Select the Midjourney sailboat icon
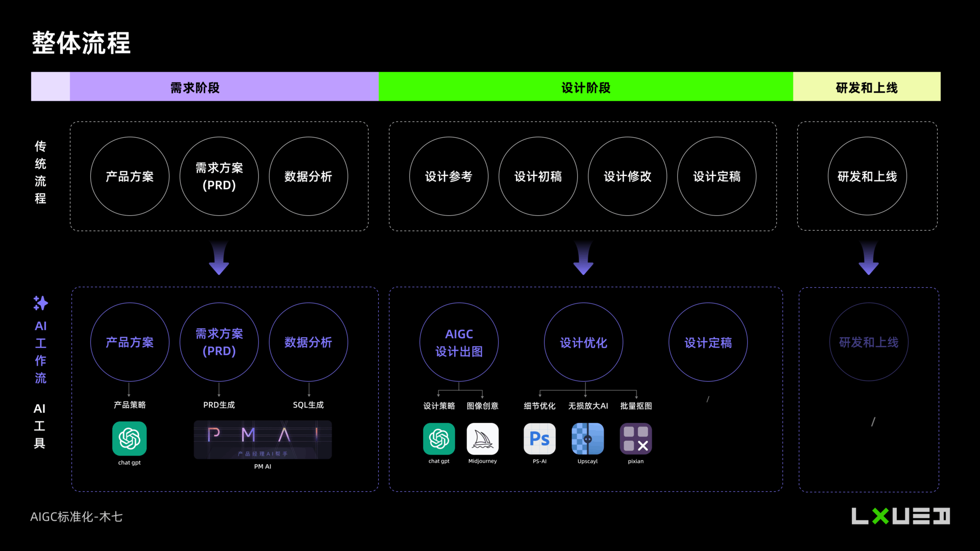The width and height of the screenshot is (980, 551). point(482,439)
